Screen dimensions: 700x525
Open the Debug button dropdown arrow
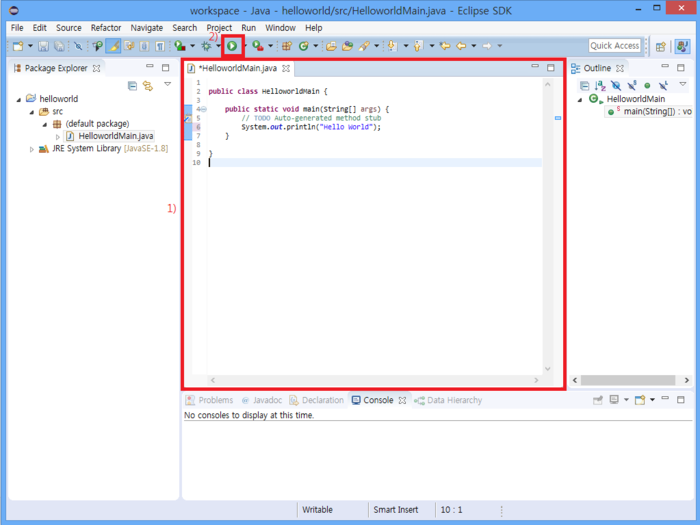218,46
